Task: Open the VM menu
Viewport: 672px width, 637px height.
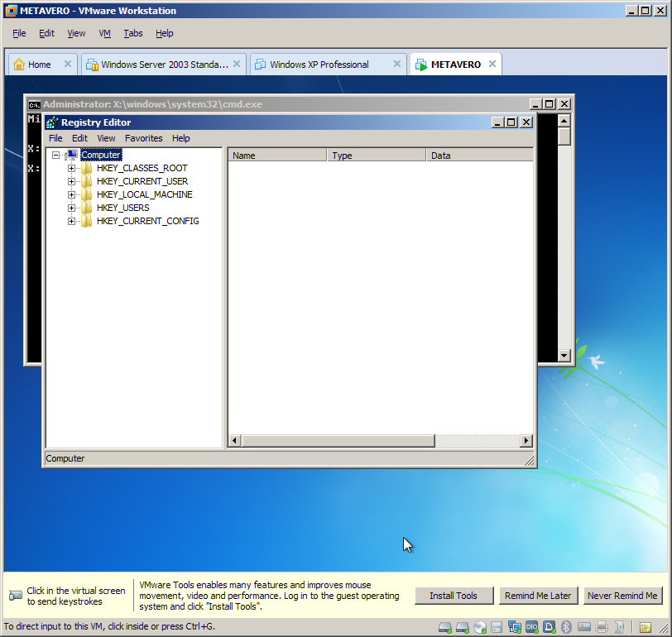Action: point(104,33)
